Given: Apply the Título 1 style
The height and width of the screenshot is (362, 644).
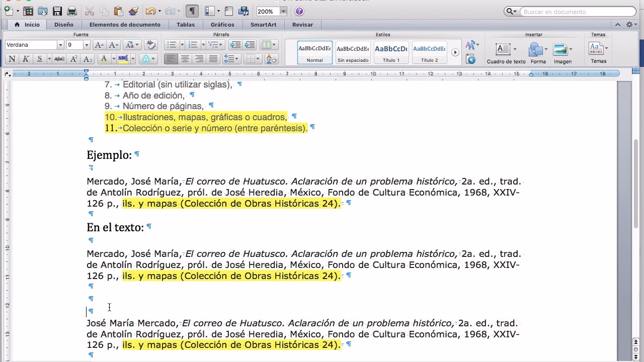Looking at the screenshot, I should tap(391, 52).
